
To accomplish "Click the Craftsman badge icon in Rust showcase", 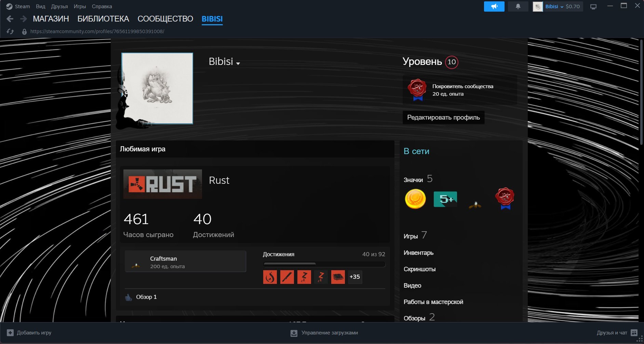I will [136, 265].
